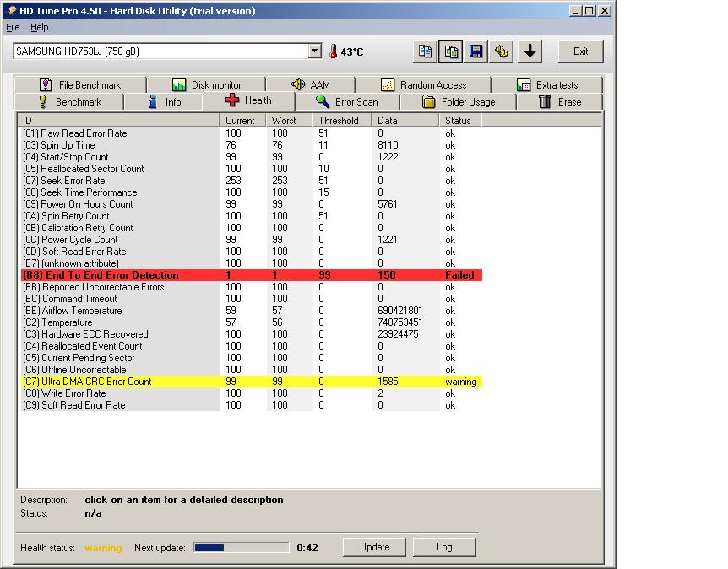Select the (BE) Airflow Temperature row
728x569 pixels.
click(x=252, y=311)
